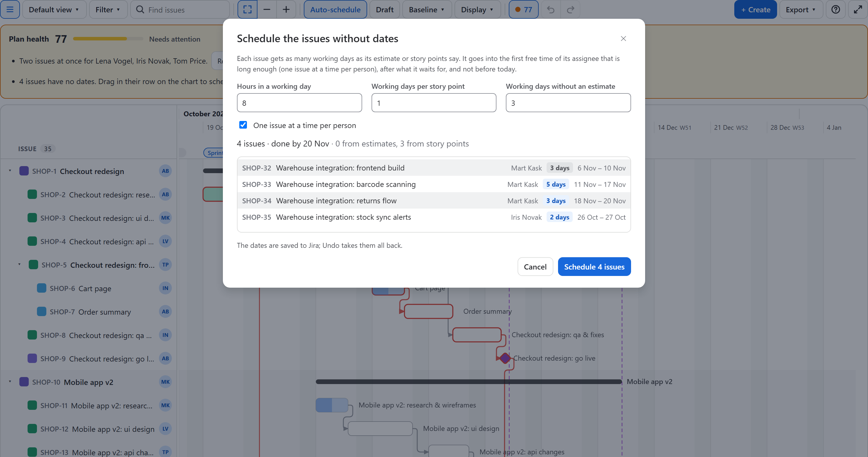Viewport: 868px width, 457px height.
Task: Open the Export dropdown
Action: click(801, 9)
